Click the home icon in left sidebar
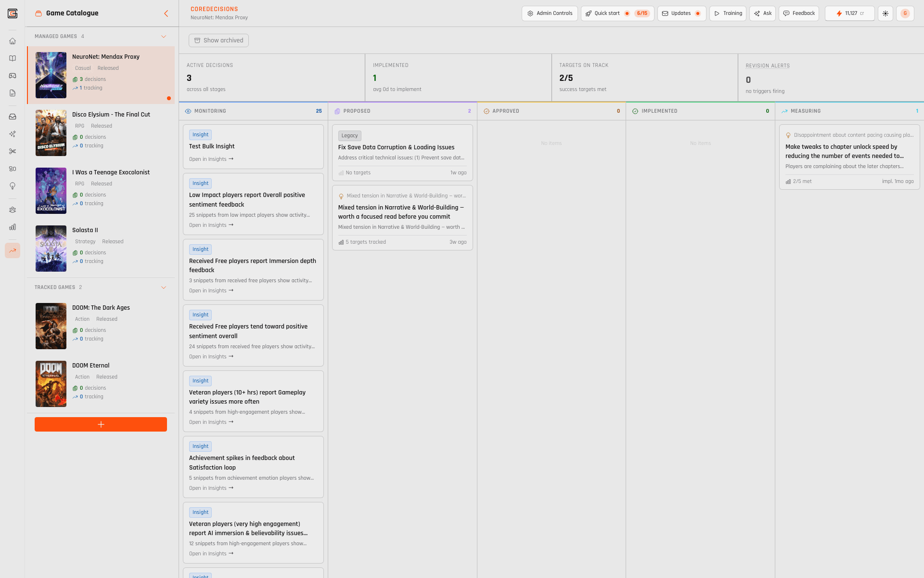The image size is (924, 578). click(13, 41)
